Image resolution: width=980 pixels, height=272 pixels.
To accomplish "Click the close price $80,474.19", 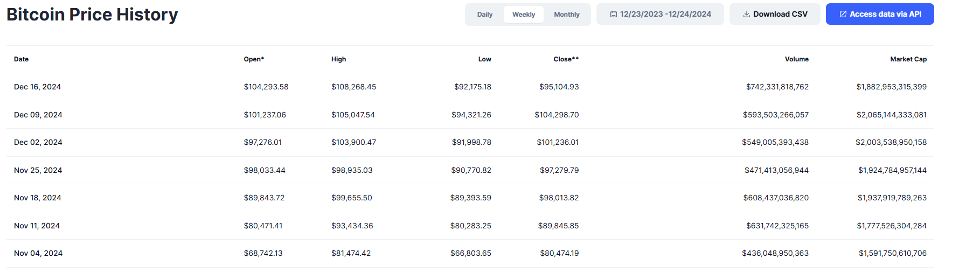I will pos(560,253).
